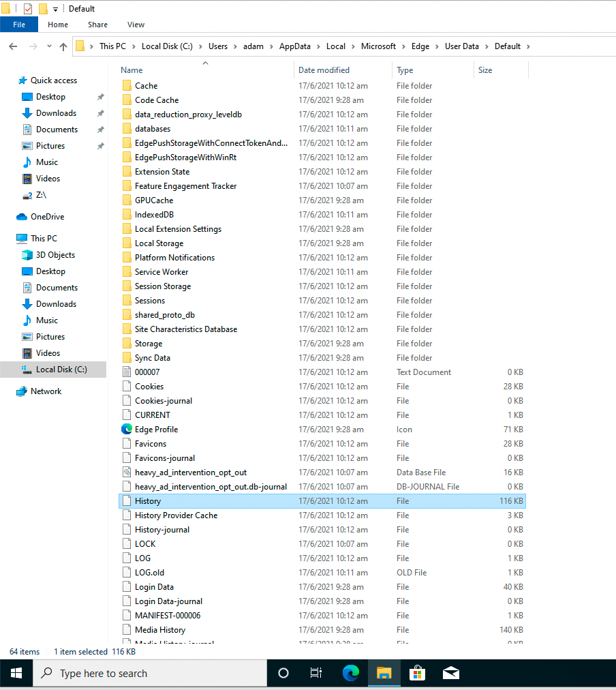Image resolution: width=616 pixels, height=690 pixels.
Task: Select the LOG.old file
Action: pos(149,573)
